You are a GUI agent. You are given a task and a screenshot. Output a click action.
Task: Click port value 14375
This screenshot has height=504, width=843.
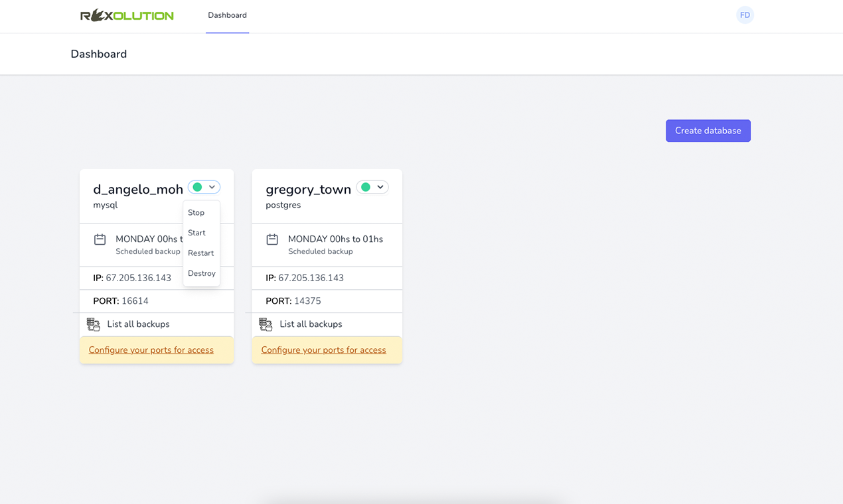pyautogui.click(x=307, y=301)
